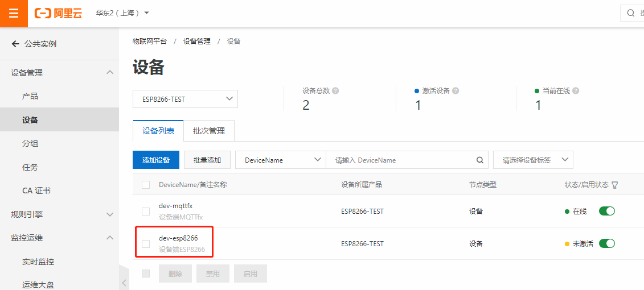Click the search magnifier in the top bar
This screenshot has width=644, height=290.
(x=631, y=13)
